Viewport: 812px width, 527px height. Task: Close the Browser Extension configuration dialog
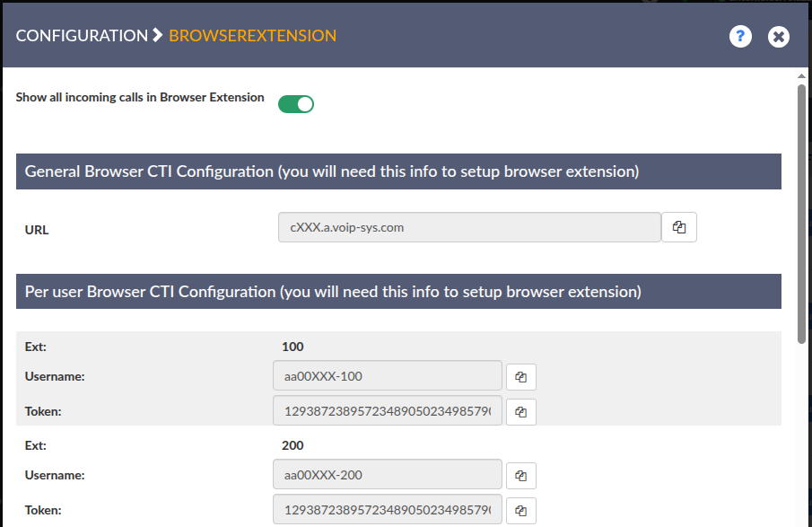click(779, 37)
